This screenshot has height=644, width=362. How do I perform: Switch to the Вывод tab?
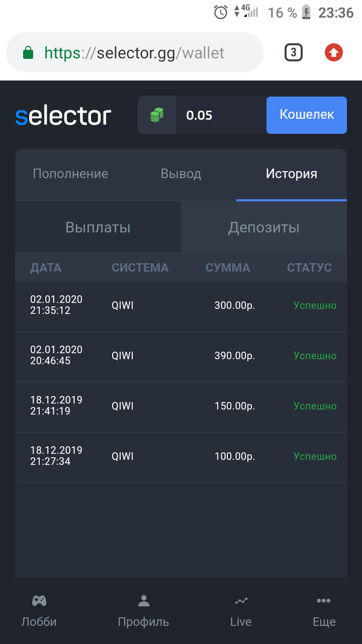click(181, 174)
